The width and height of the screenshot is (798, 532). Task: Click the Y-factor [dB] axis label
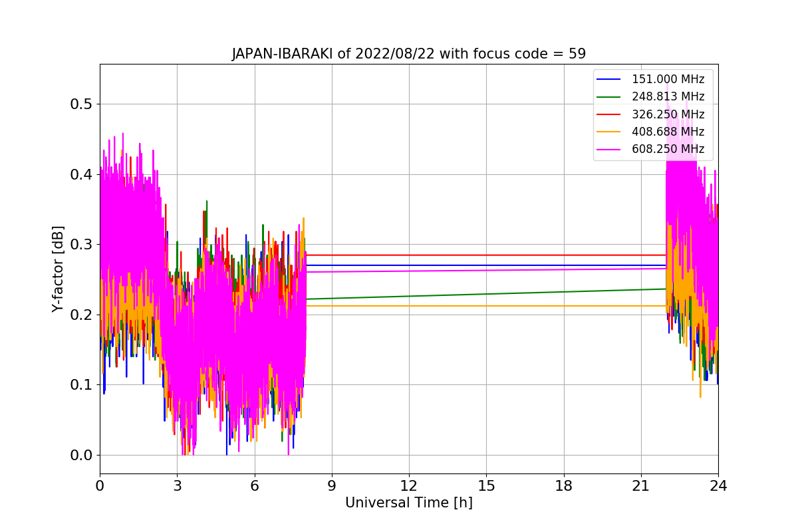coord(58,269)
